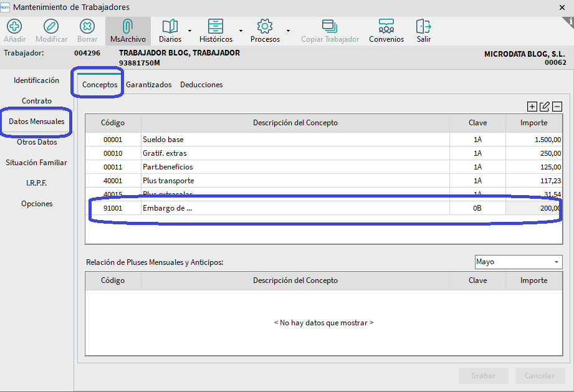Open the Diarios book icon
Screen dimensions: 574x392
170,26
